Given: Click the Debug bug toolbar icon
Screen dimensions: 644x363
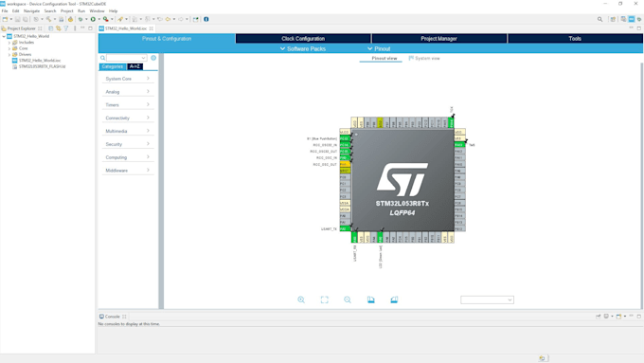Looking at the screenshot, I should pos(80,19).
